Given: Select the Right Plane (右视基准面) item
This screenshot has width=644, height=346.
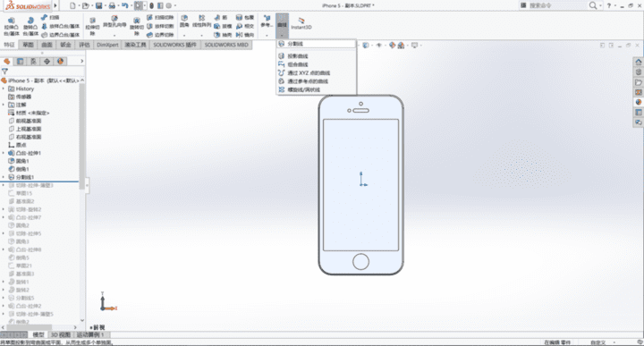Looking at the screenshot, I should pyautogui.click(x=25, y=137).
